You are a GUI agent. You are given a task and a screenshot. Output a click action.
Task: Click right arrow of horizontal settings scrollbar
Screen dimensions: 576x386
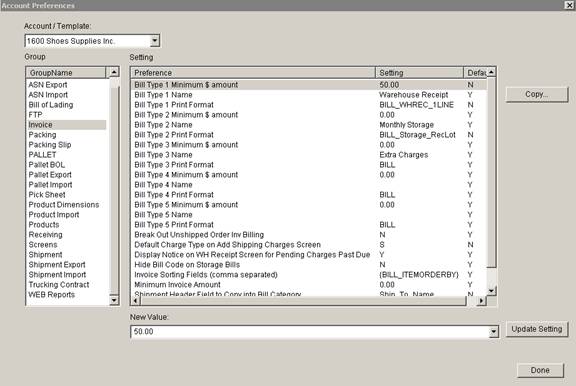point(481,301)
